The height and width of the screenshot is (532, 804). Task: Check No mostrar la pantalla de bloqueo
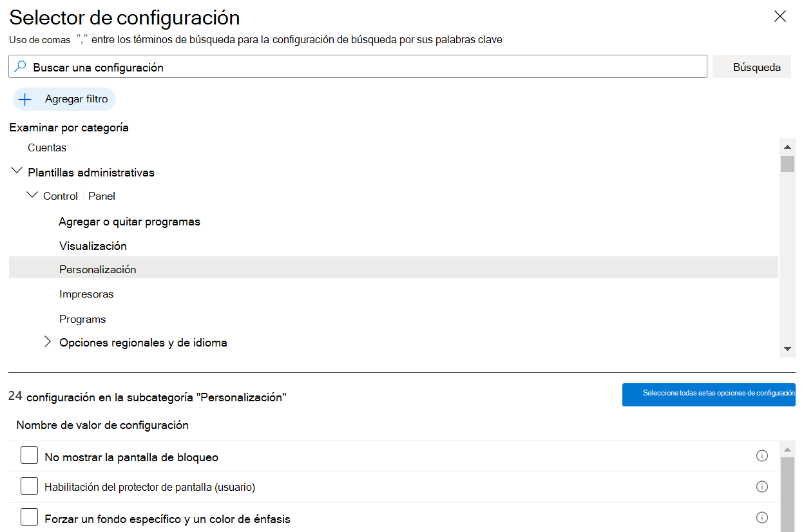click(29, 455)
